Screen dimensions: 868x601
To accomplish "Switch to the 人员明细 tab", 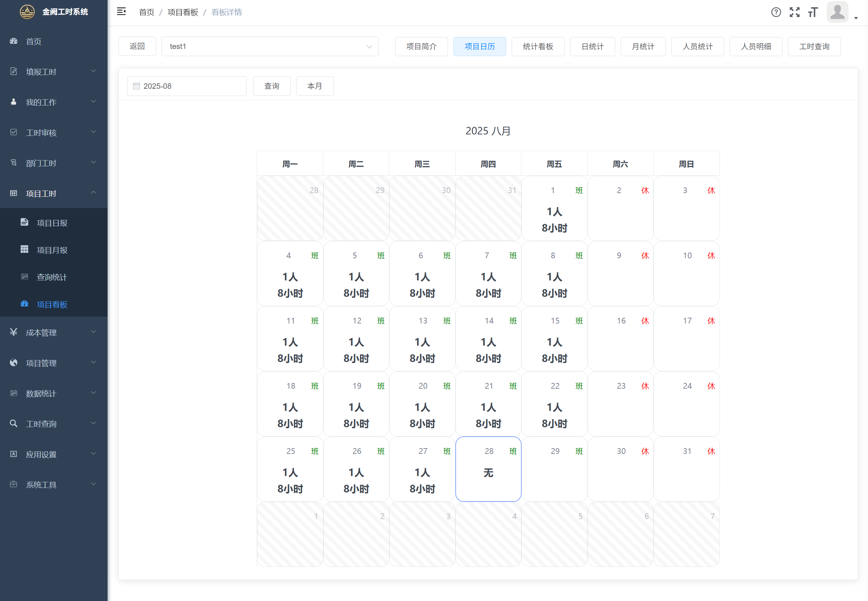I will point(755,46).
